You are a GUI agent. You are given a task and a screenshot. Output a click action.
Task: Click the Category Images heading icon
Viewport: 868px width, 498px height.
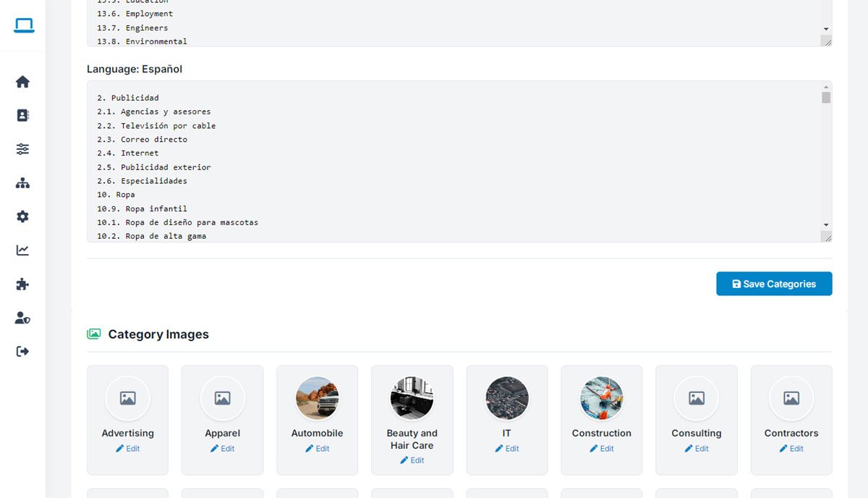tap(94, 334)
